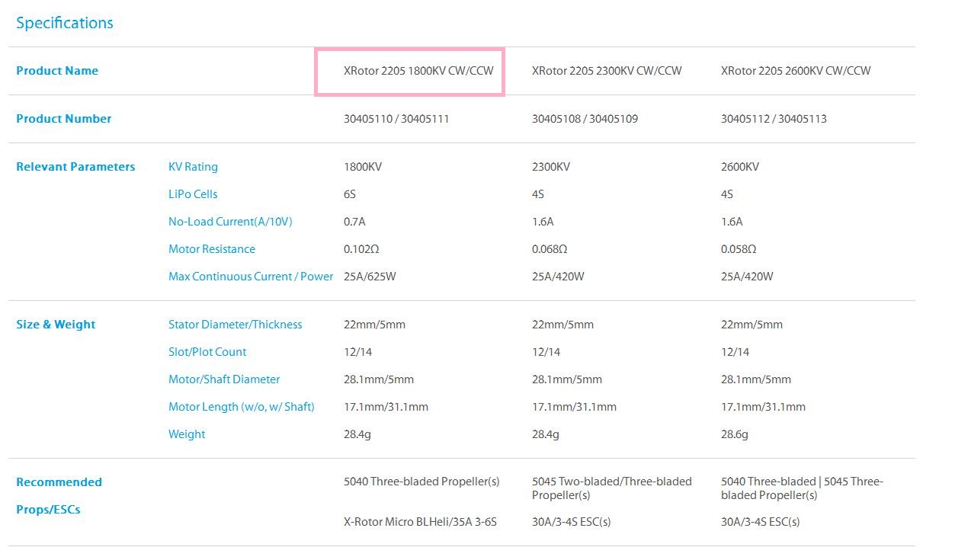This screenshot has width=955, height=560.
Task: Click Max Continuous Current / Power label
Action: 251,277
